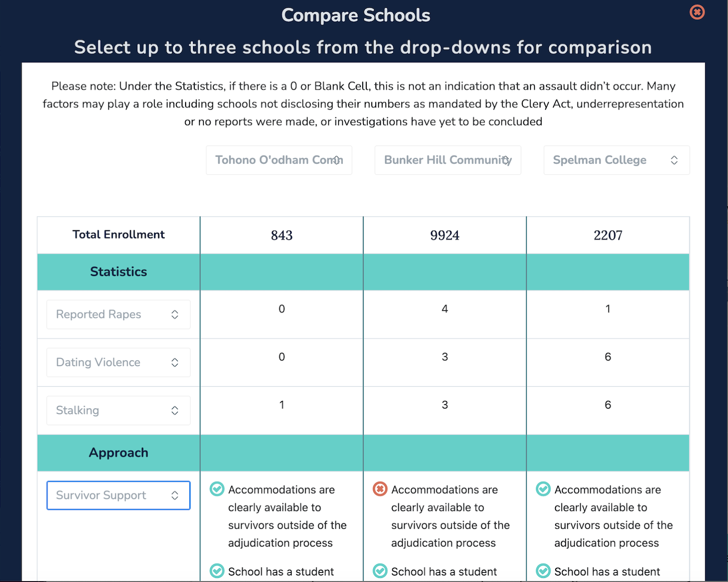Open the Tohono O'odham school dropdown
The height and width of the screenshot is (582, 728).
tap(279, 160)
